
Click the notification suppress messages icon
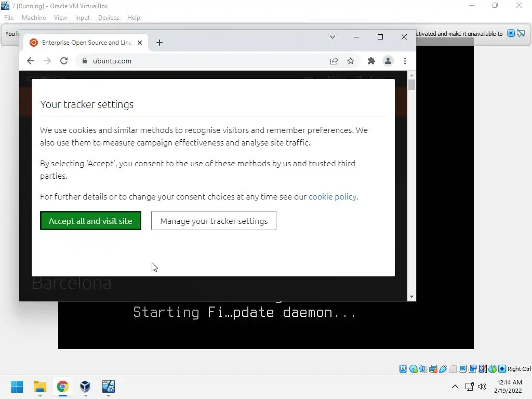pos(521,33)
